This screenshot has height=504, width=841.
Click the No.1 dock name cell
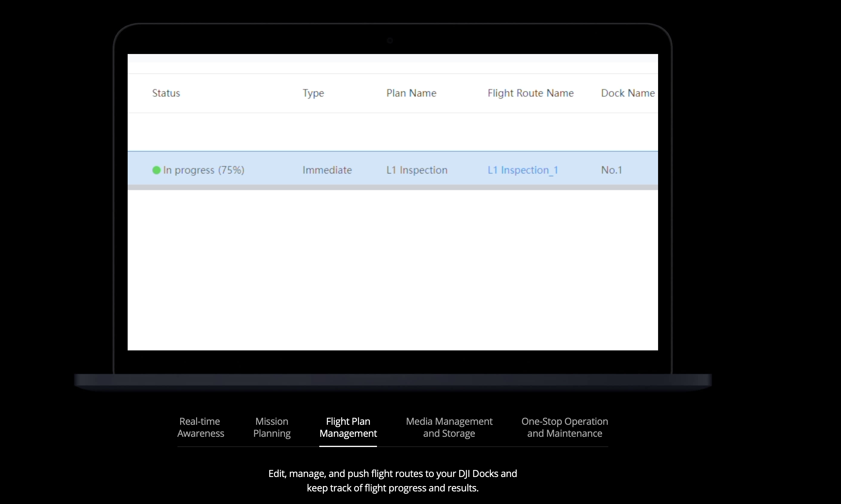[x=611, y=170]
